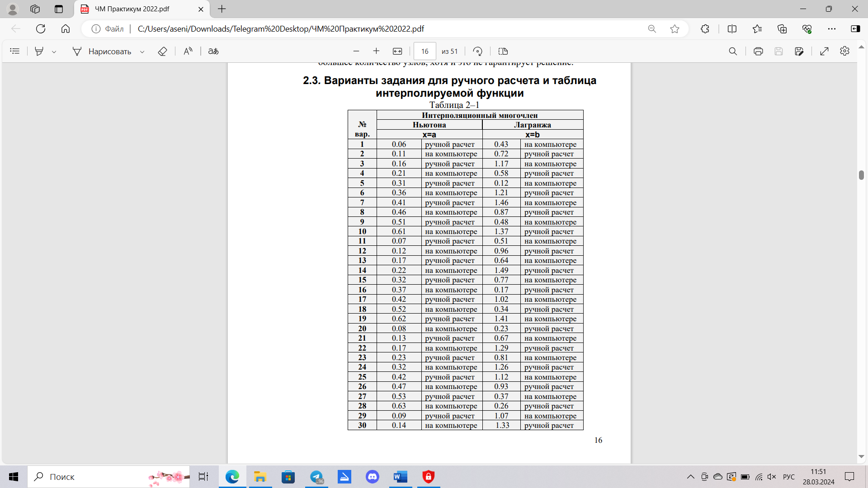Select the highlighter tool
This screenshot has height=488, width=868.
[x=39, y=51]
